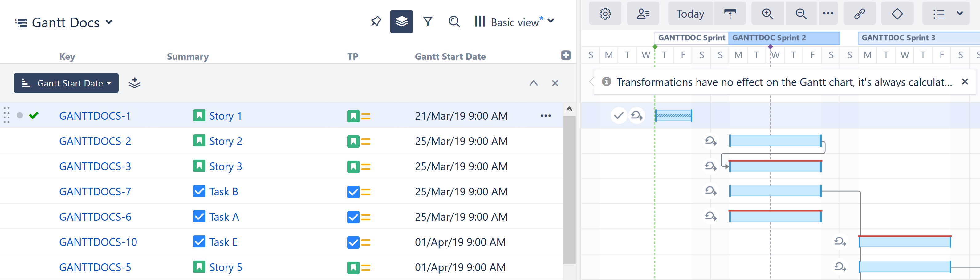Click the dependency link icon in toolbar

pos(860,13)
